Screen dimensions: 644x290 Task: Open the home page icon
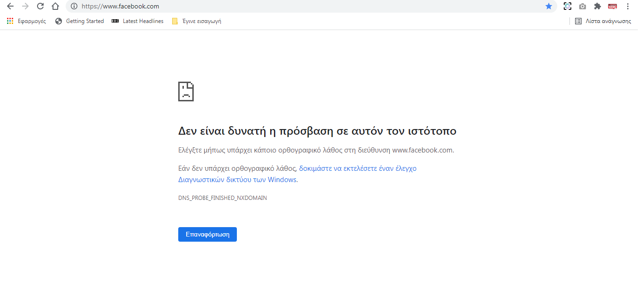coord(55,6)
